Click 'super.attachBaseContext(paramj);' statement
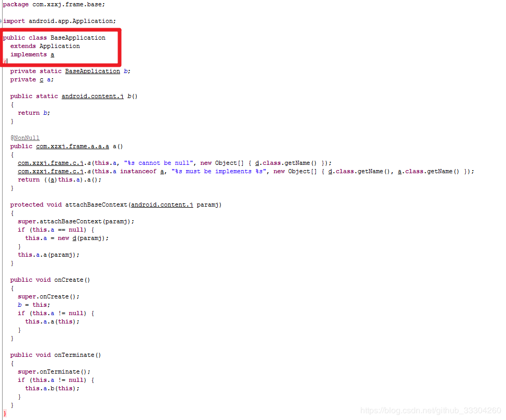 (76, 221)
